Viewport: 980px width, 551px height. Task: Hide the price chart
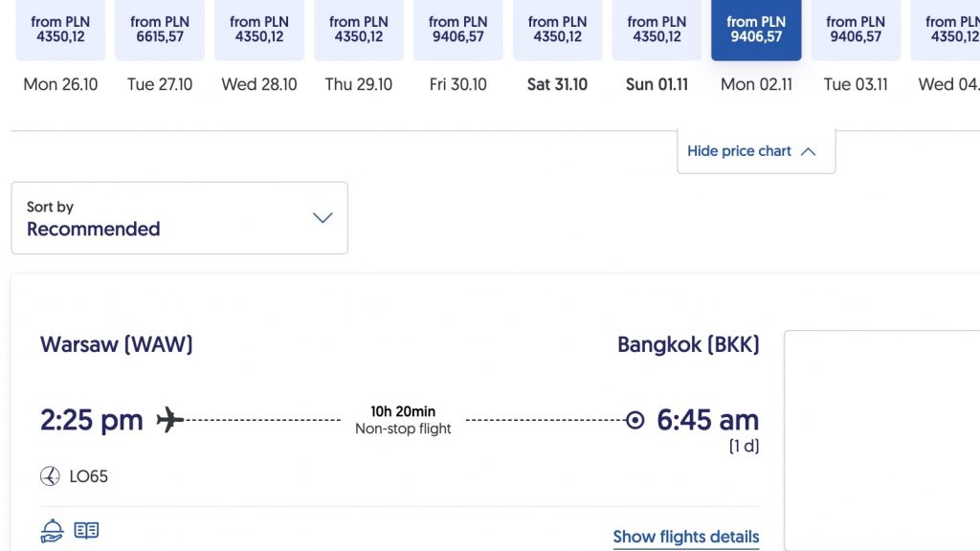(x=739, y=151)
